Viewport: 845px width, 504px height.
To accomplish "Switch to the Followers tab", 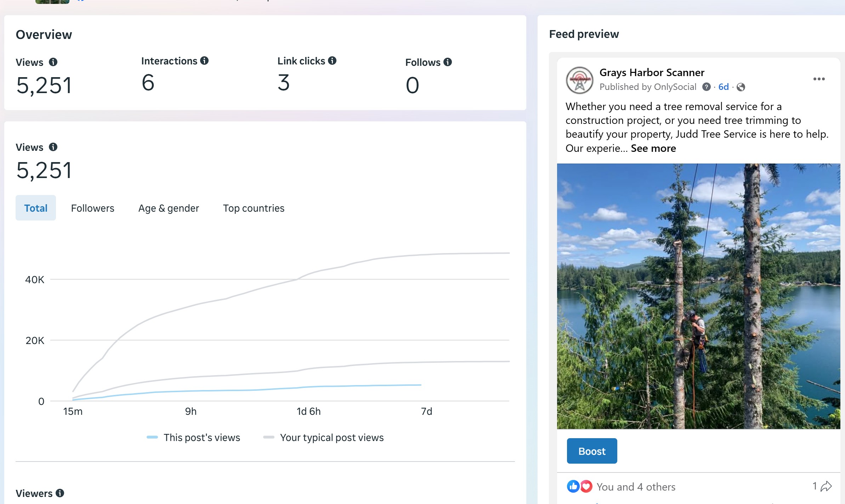I will point(93,208).
